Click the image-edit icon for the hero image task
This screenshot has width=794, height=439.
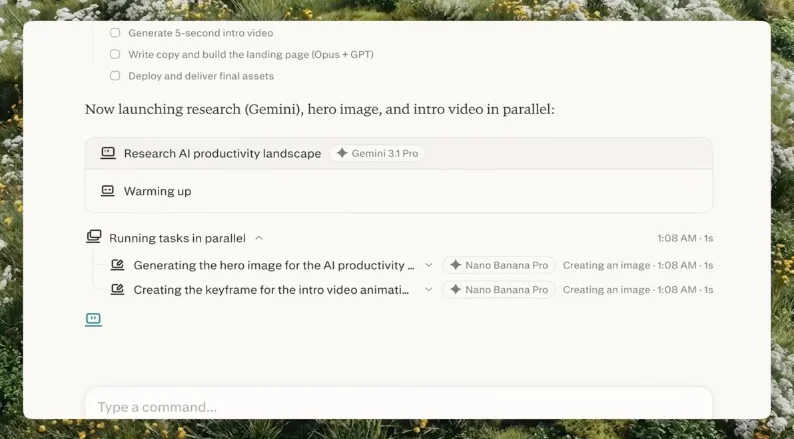[x=117, y=265]
